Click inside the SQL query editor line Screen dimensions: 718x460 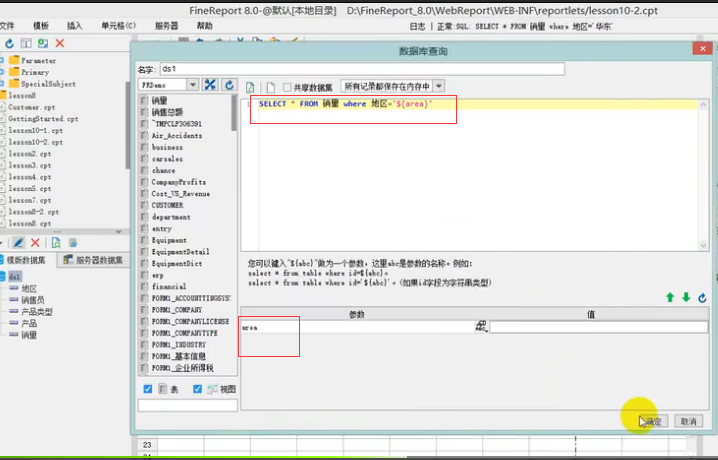pos(477,104)
